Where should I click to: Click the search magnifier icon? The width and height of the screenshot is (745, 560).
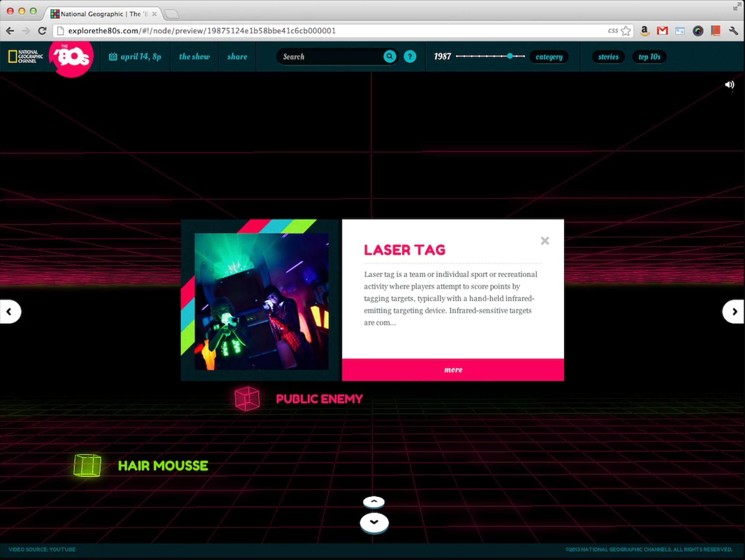[x=390, y=57]
